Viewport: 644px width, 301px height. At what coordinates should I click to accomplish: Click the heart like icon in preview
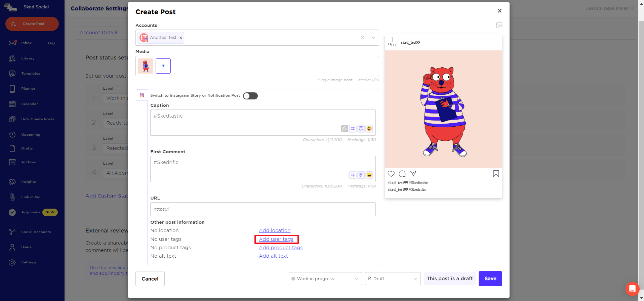click(391, 174)
